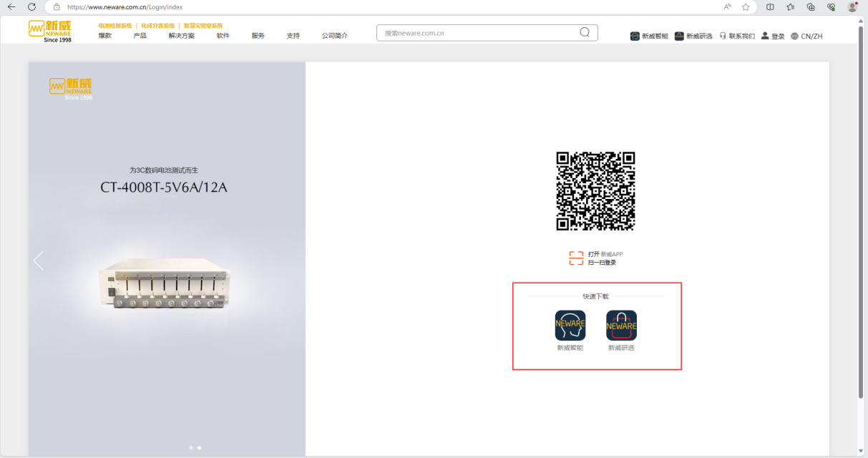Go back using browser back arrow
This screenshot has width=868, height=458.
tap(11, 6)
